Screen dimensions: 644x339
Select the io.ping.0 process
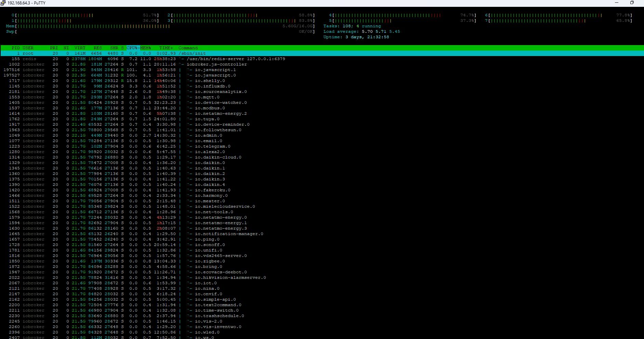(322, 239)
